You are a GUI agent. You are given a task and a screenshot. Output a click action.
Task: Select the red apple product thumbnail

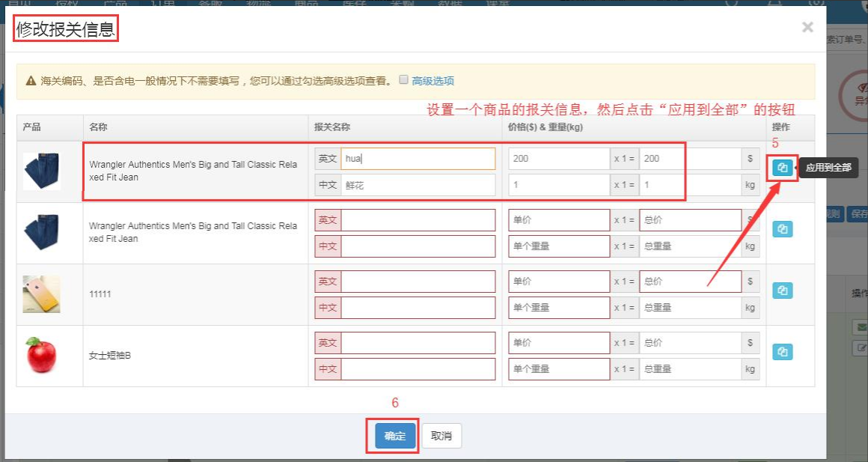[x=41, y=355]
